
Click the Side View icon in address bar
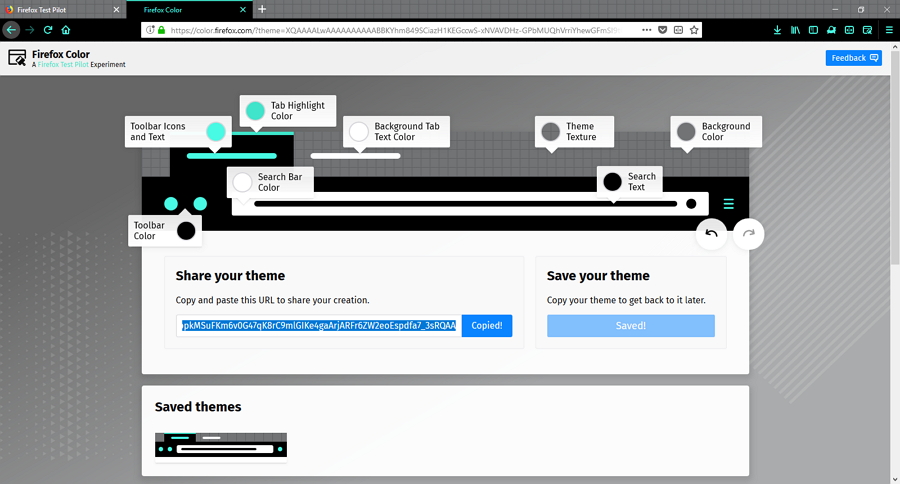tap(678, 30)
